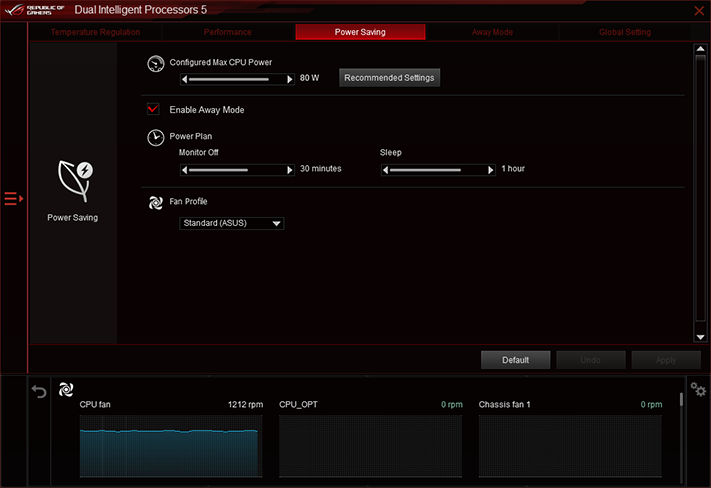This screenshot has height=488, width=711.
Task: Increase Monitor Off time with the right arrow
Action: point(290,170)
